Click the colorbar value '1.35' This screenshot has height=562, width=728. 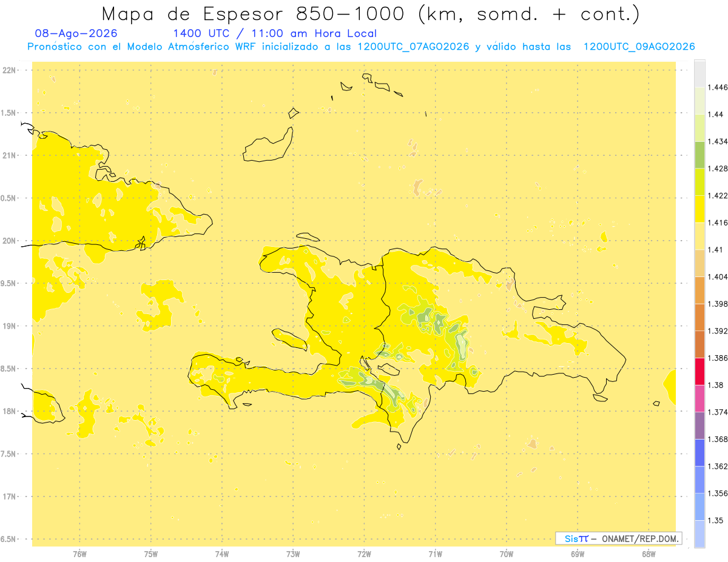coord(715,520)
